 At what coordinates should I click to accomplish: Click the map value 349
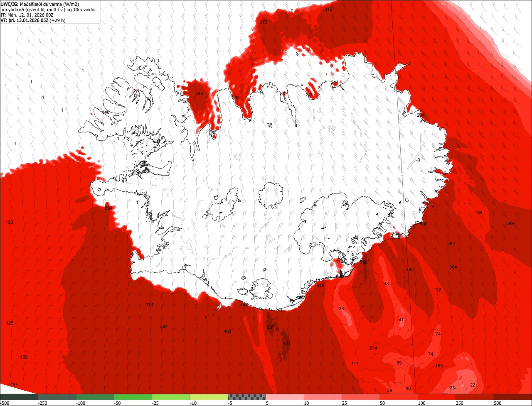click(510, 223)
